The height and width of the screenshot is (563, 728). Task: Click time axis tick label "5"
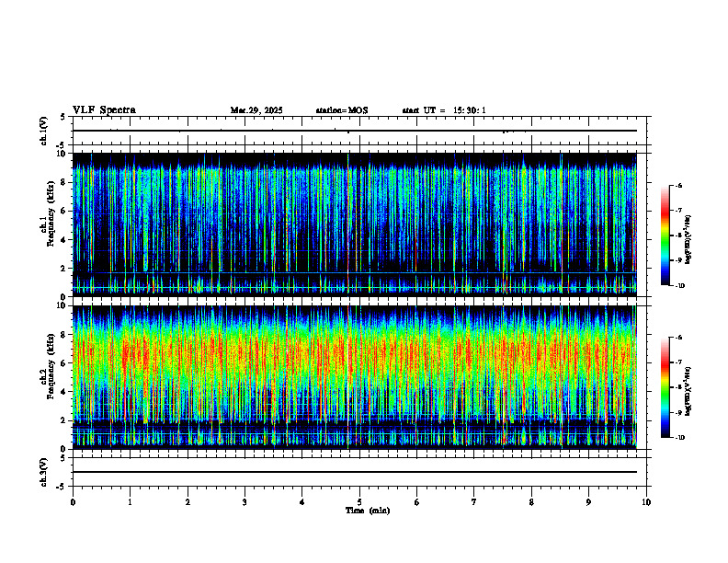(x=359, y=502)
